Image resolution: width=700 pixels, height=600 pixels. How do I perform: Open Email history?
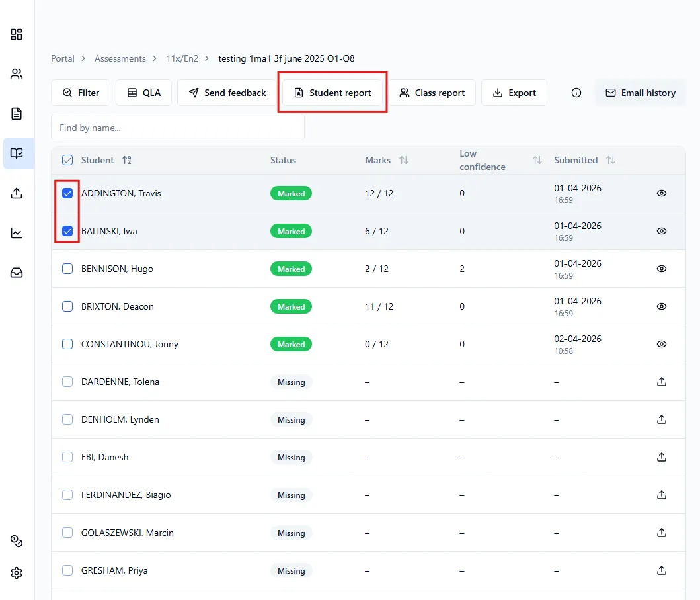(640, 93)
